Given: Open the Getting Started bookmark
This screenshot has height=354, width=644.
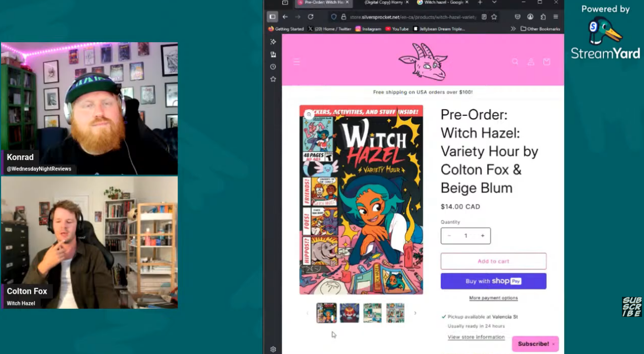Looking at the screenshot, I should pyautogui.click(x=286, y=29).
